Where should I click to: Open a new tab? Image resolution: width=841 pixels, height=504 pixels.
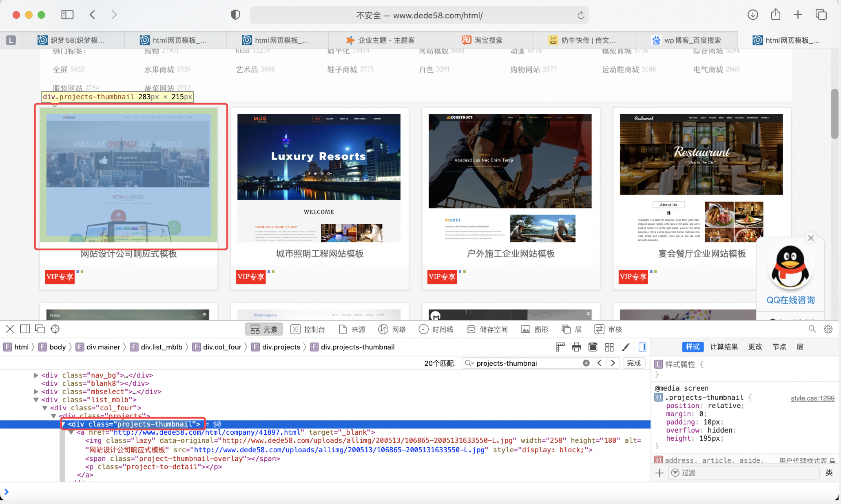[798, 15]
